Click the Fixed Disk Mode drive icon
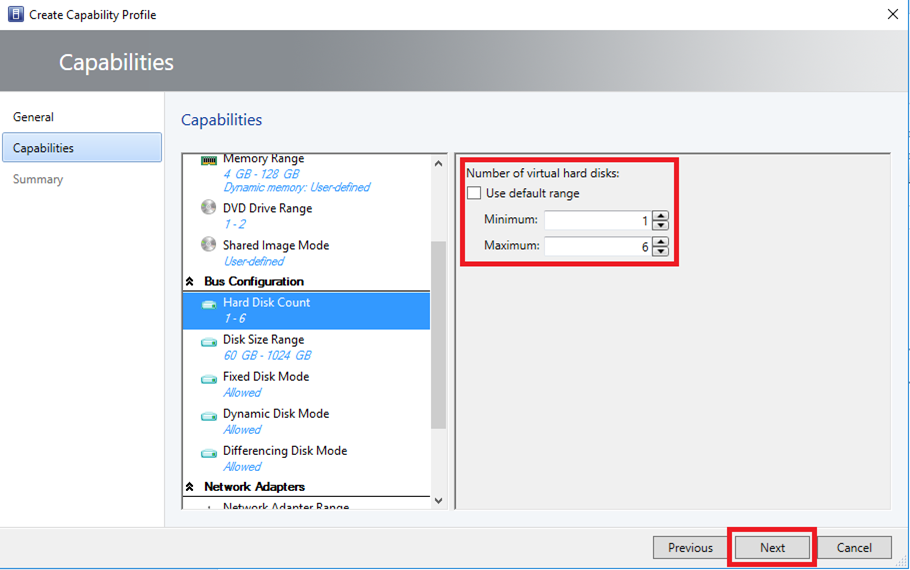 208,379
